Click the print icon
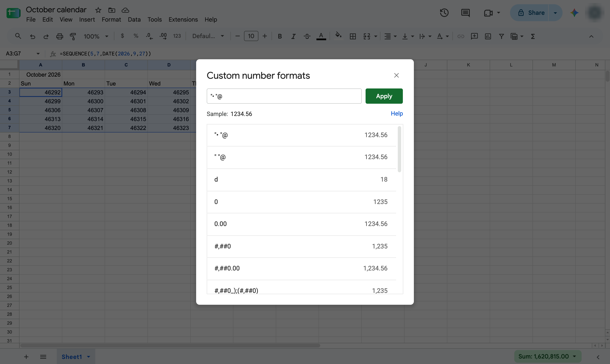Viewport: 610px width, 364px height. (59, 36)
